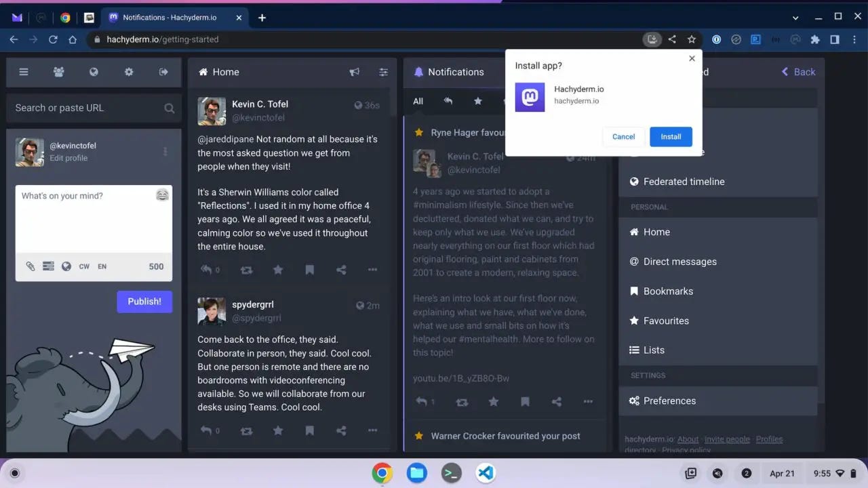The height and width of the screenshot is (488, 868).
Task: Click the logout arrow icon
Action: (x=163, y=72)
